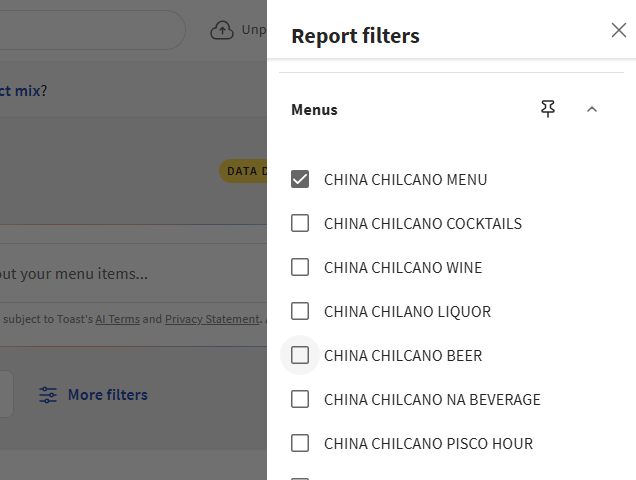The width and height of the screenshot is (636, 480).
Task: Click the menu items question input field
Action: (133, 273)
